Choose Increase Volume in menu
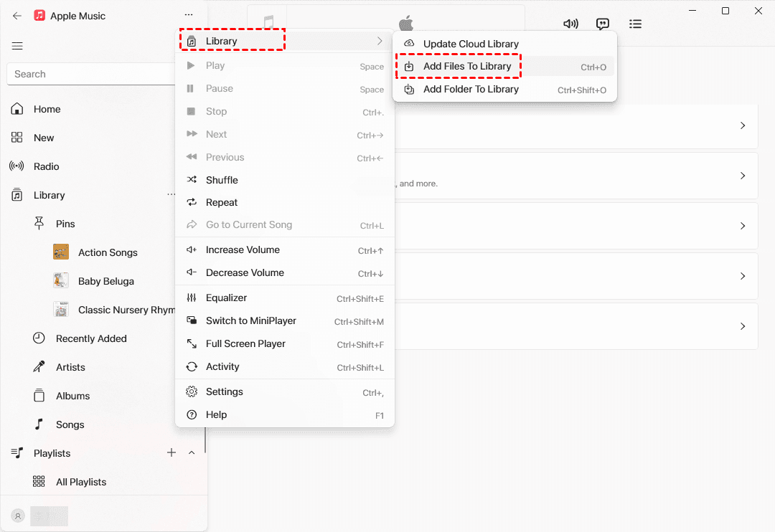Viewport: 775px width, 532px height. [285, 250]
